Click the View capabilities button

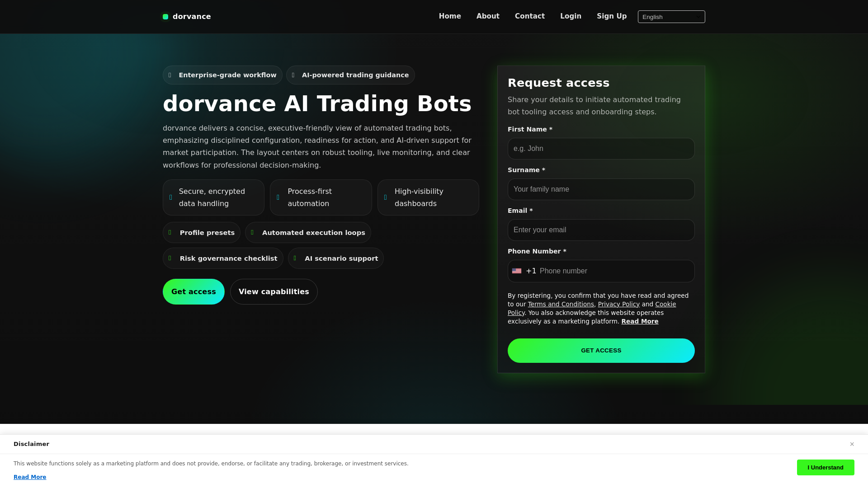(x=274, y=292)
